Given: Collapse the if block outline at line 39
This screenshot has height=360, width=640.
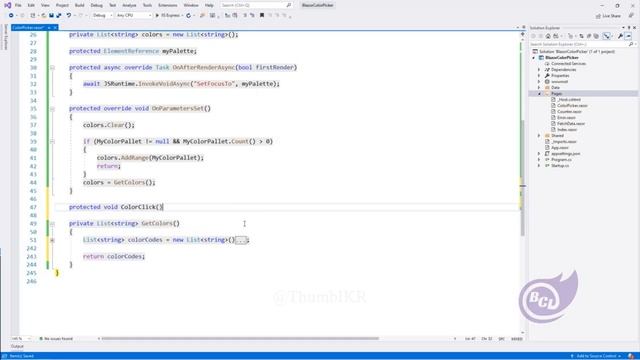Looking at the screenshot, I should [x=52, y=141].
